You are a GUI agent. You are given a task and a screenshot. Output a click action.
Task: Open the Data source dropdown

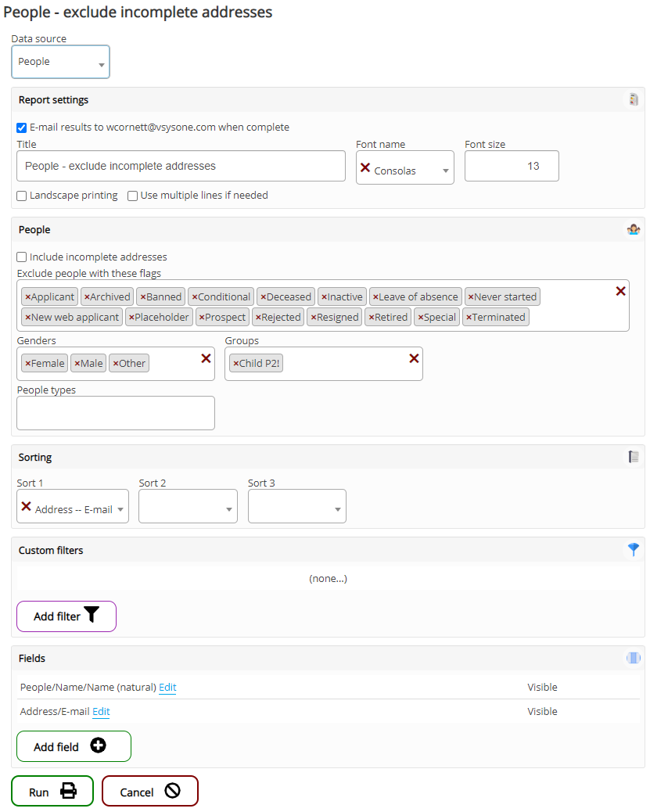tap(60, 63)
